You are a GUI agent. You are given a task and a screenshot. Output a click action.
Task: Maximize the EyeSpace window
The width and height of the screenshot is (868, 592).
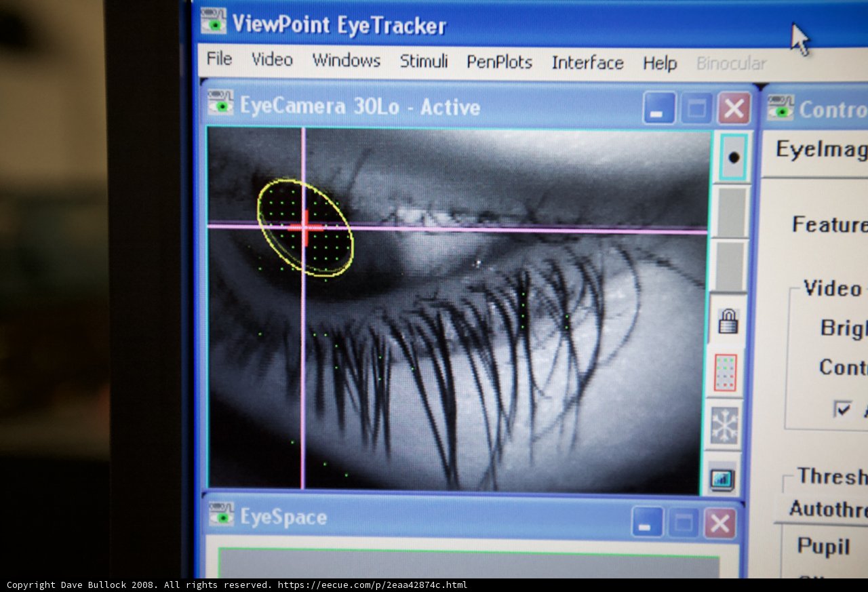click(684, 524)
